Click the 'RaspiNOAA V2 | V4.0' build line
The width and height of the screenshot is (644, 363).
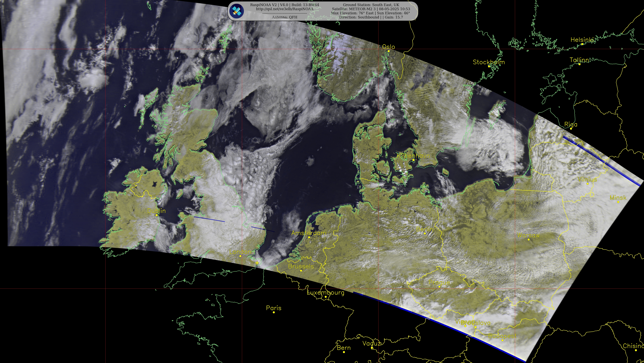pos(284,5)
